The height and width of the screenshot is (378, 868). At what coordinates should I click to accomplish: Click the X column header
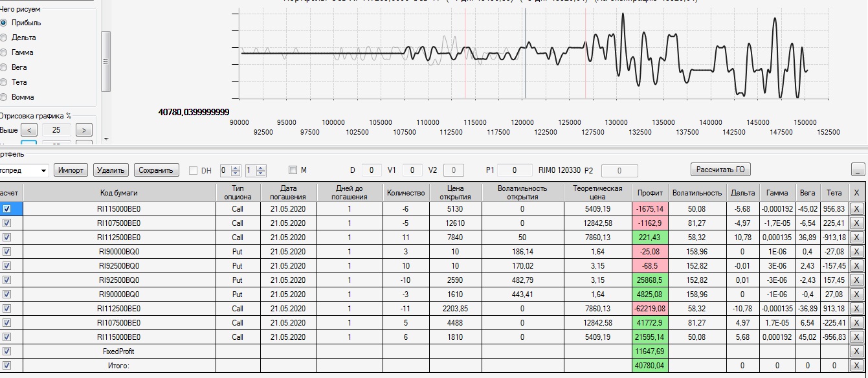(x=856, y=193)
